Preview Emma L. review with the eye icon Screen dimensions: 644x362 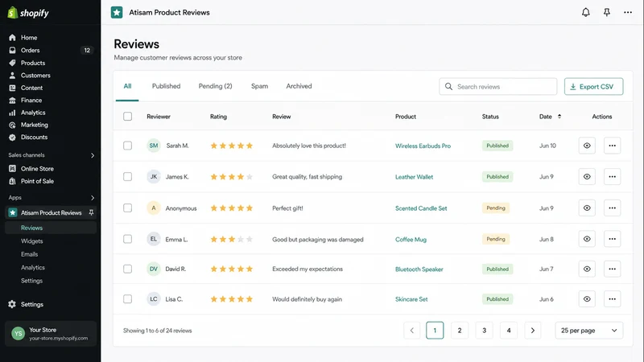click(x=587, y=239)
